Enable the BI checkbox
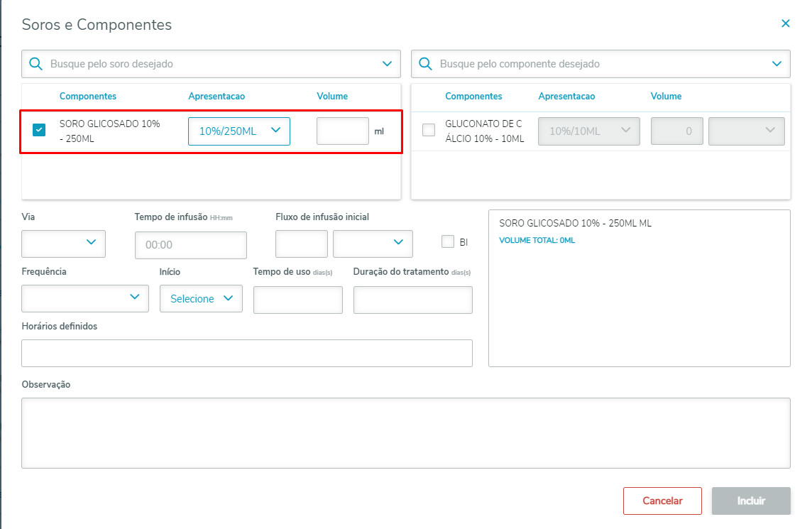 (x=448, y=241)
